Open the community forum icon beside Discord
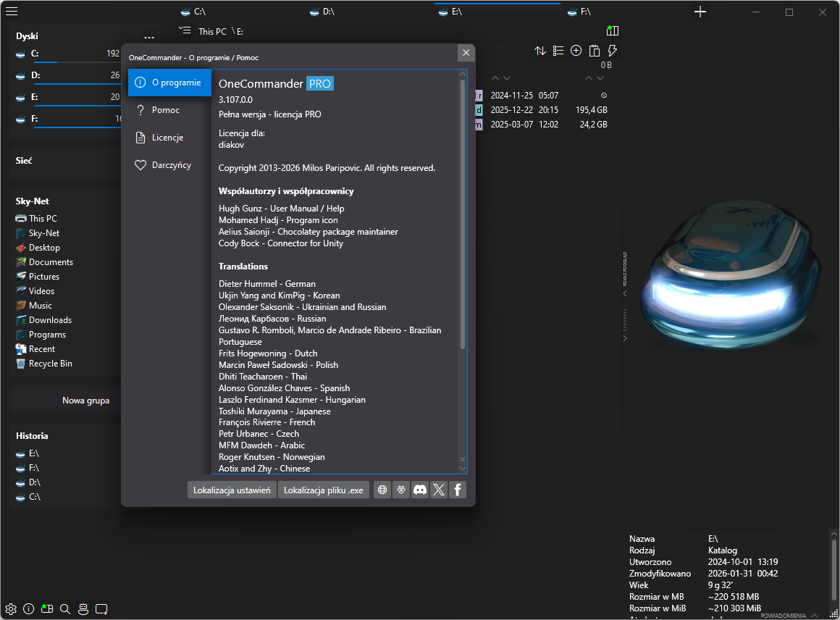 pos(400,490)
